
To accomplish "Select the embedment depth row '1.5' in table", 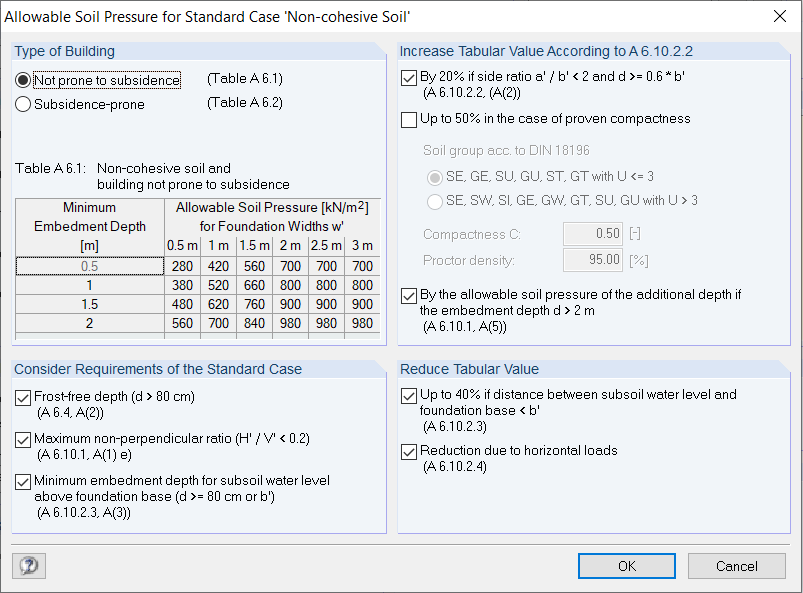I will tap(88, 305).
